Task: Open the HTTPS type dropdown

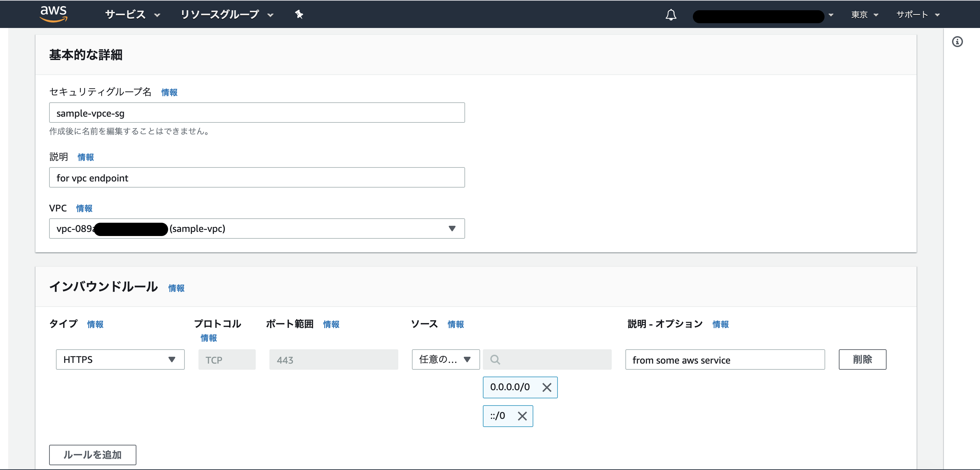Action: pos(120,359)
